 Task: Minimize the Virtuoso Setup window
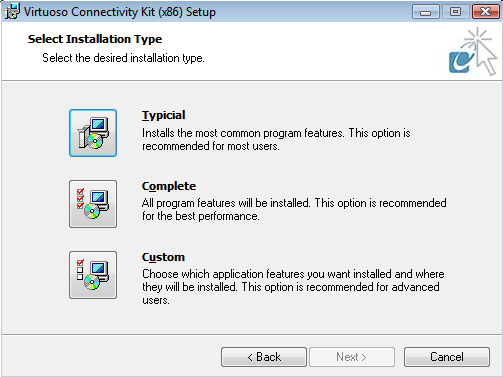coord(426,12)
